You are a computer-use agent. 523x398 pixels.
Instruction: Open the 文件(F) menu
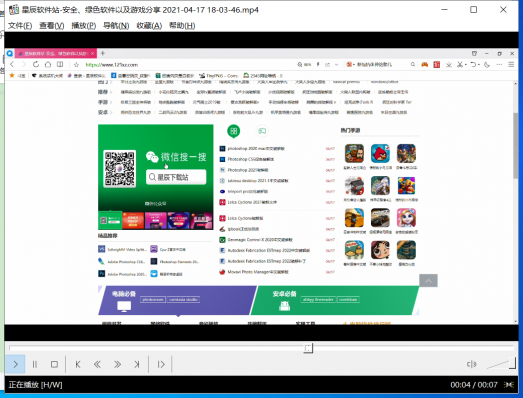pyautogui.click(x=20, y=26)
